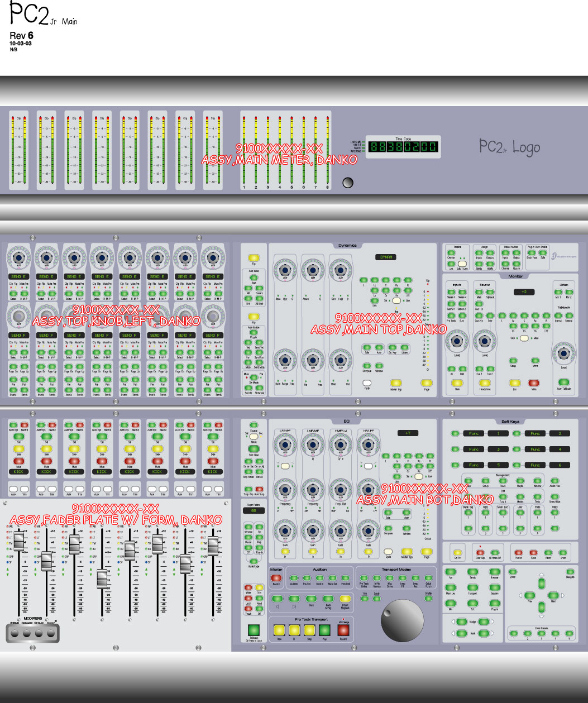Click the Pre-Roll audition button
This screenshot has height=703, width=588.
pyautogui.click(x=307, y=578)
